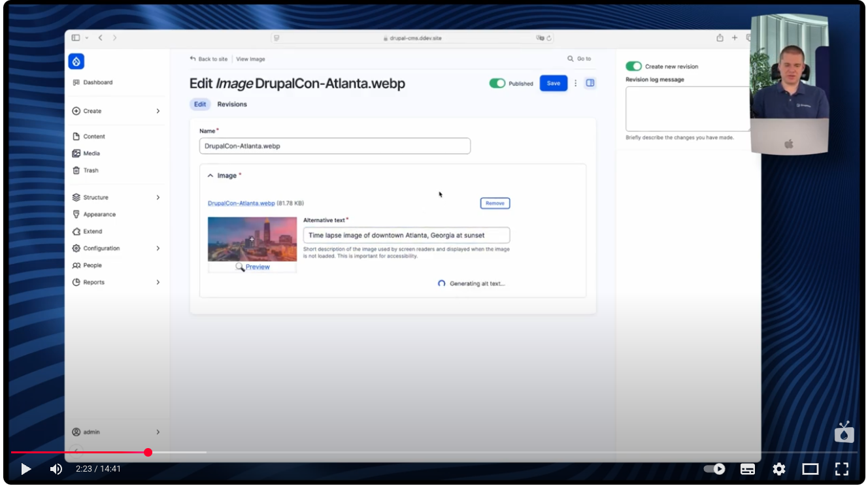This screenshot has width=868, height=486.
Task: Disable the Create new revision toggle
Action: [633, 66]
